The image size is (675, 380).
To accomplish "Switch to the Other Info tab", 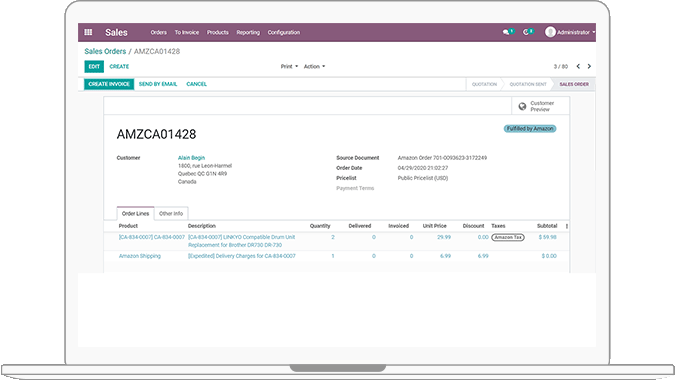I will 171,213.
